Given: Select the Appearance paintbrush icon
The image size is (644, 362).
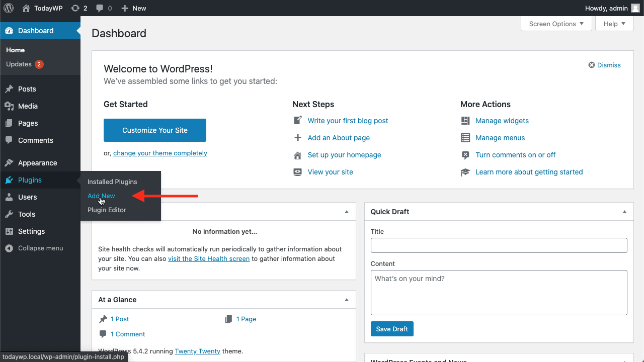Looking at the screenshot, I should click(x=9, y=163).
